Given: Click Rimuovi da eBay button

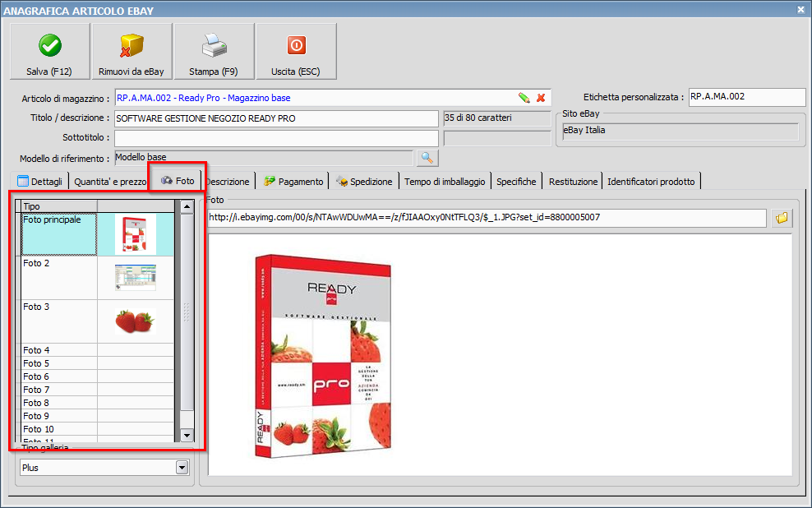Looking at the screenshot, I should pyautogui.click(x=131, y=51).
